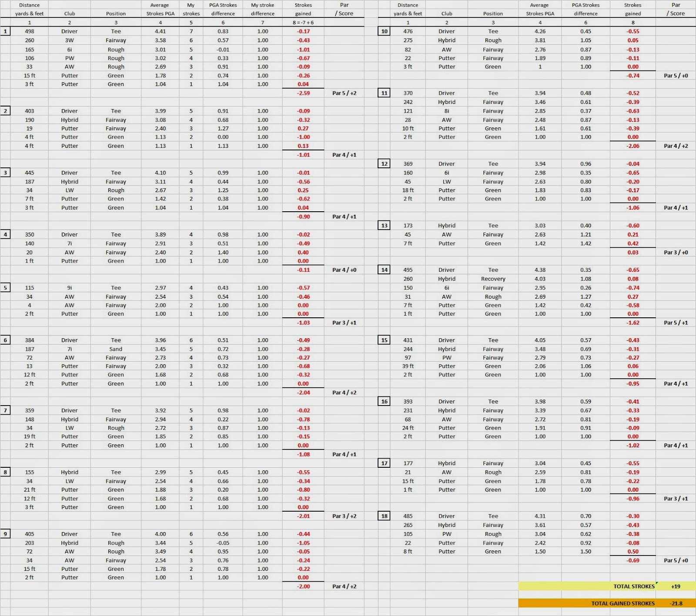
Task: Select the -2.59 strokes gained total for hole 1
Action: click(x=303, y=93)
